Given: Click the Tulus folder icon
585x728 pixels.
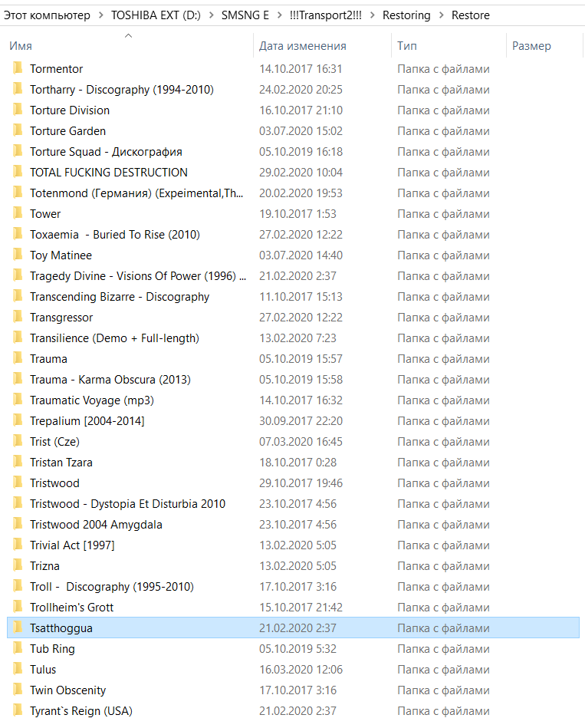Looking at the screenshot, I should [x=18, y=669].
